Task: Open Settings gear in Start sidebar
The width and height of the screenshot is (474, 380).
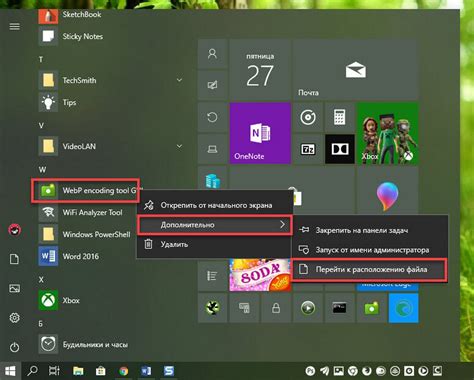Action: 14,318
